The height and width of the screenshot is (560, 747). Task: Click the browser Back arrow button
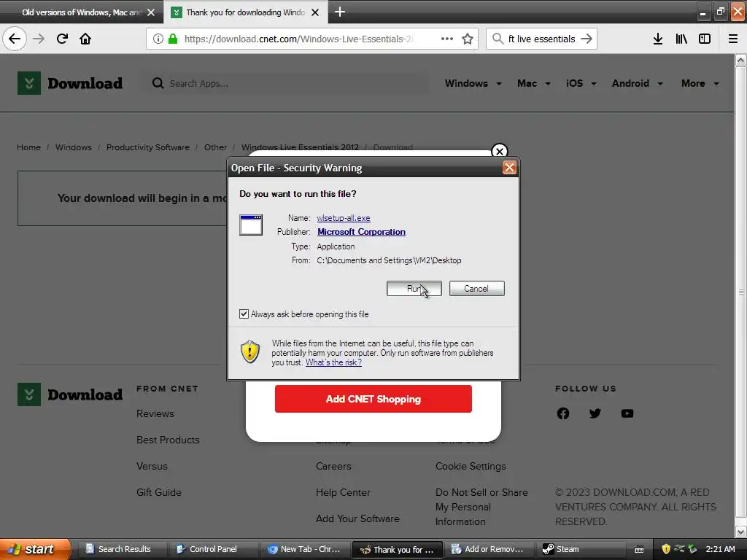click(x=15, y=39)
